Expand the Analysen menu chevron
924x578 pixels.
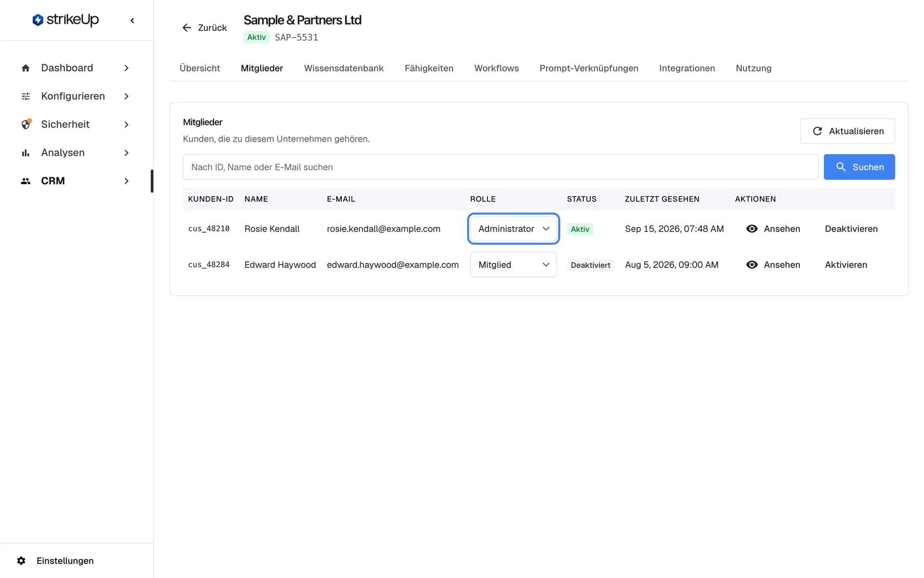click(126, 153)
